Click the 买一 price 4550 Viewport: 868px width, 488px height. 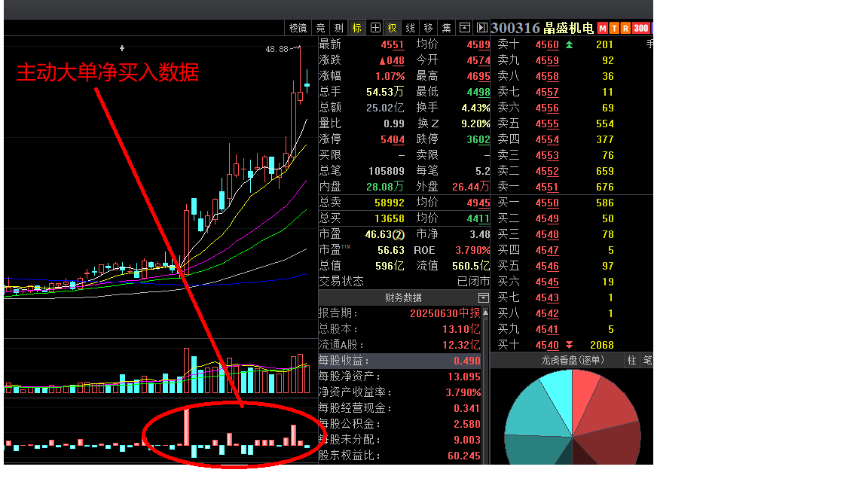coord(547,203)
